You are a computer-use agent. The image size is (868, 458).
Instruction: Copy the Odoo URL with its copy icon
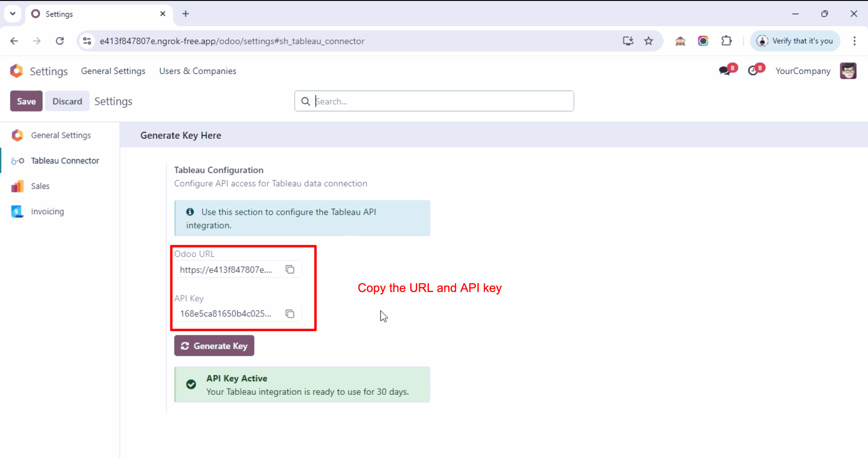click(290, 270)
